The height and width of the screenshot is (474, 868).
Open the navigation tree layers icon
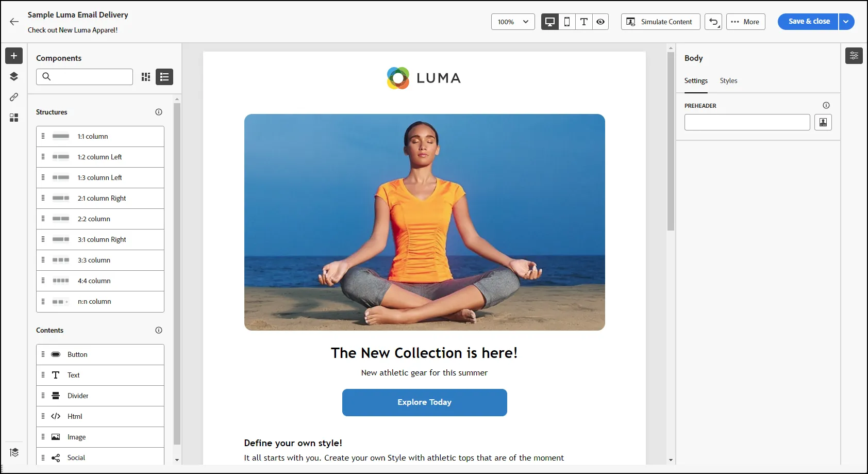[14, 76]
